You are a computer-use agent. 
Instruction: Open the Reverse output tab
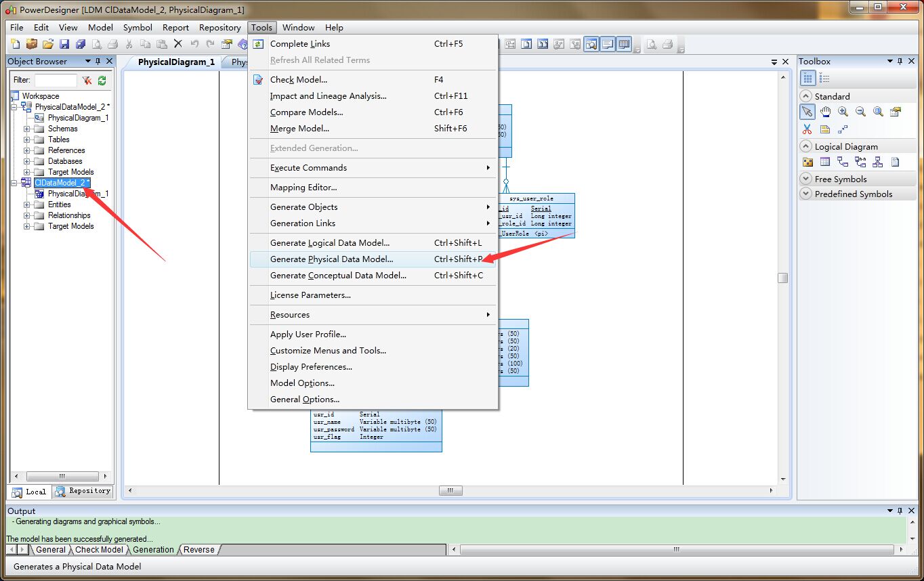(x=198, y=550)
